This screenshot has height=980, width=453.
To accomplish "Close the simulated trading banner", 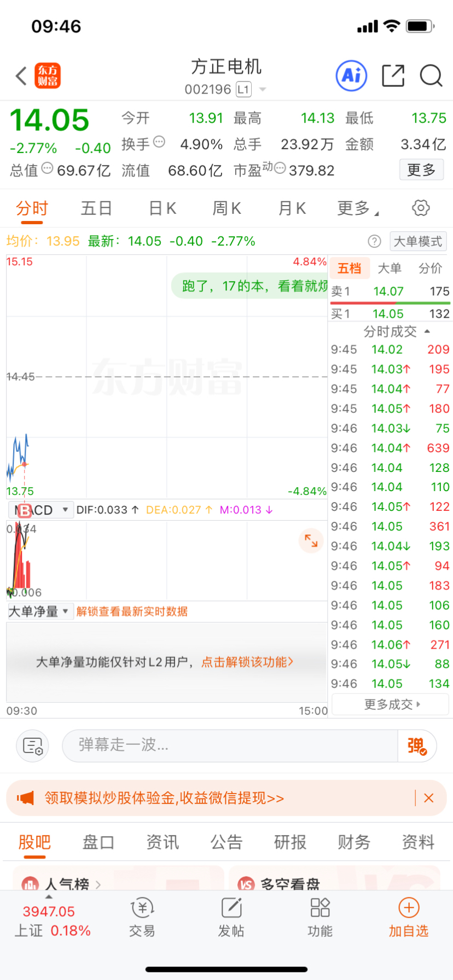I will coord(429,798).
